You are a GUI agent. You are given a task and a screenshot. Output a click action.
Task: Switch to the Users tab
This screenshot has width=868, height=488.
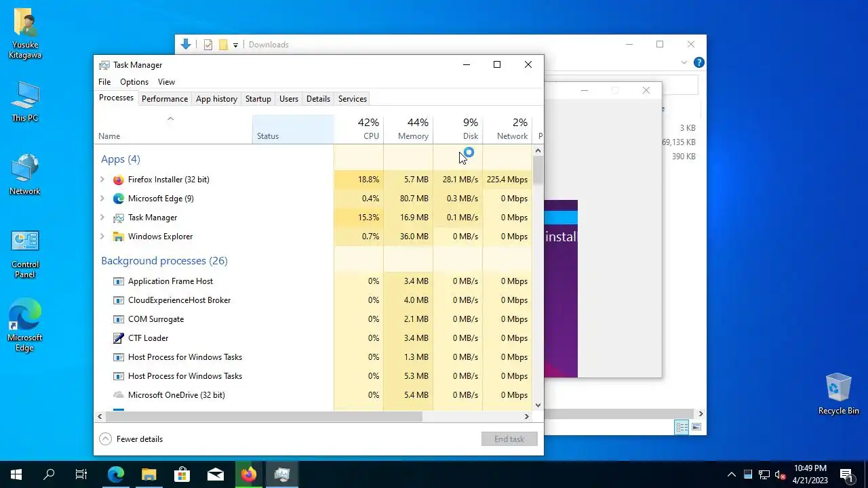click(289, 99)
